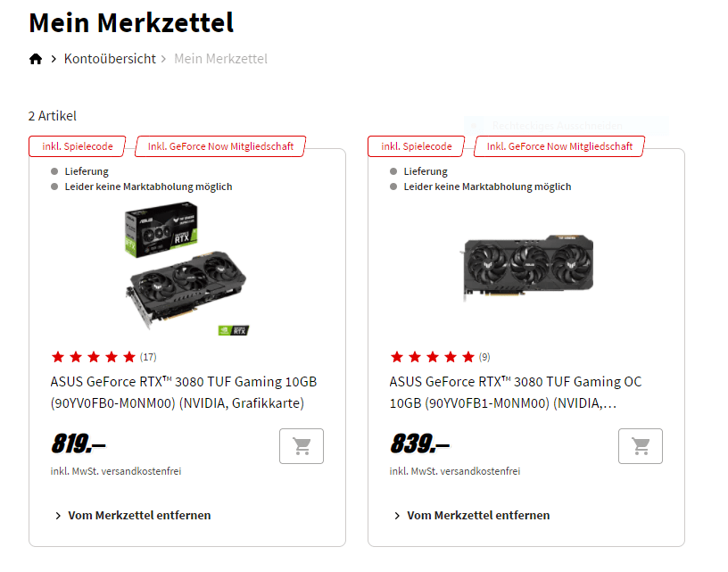The width and height of the screenshot is (728, 572).
Task: Open the ASUS RTX 3080 OC product image
Action: tap(527, 266)
